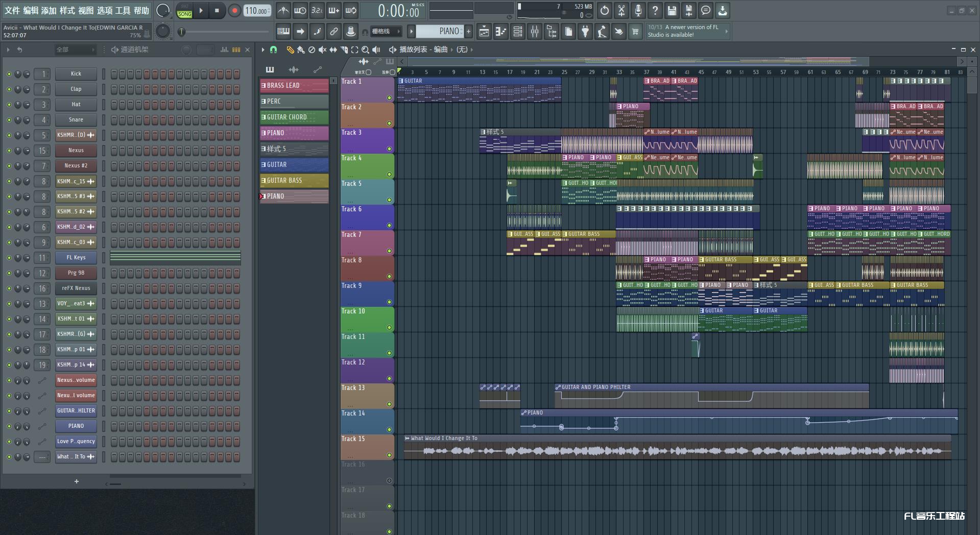Toggle mute on playlist Track 15

389,455
